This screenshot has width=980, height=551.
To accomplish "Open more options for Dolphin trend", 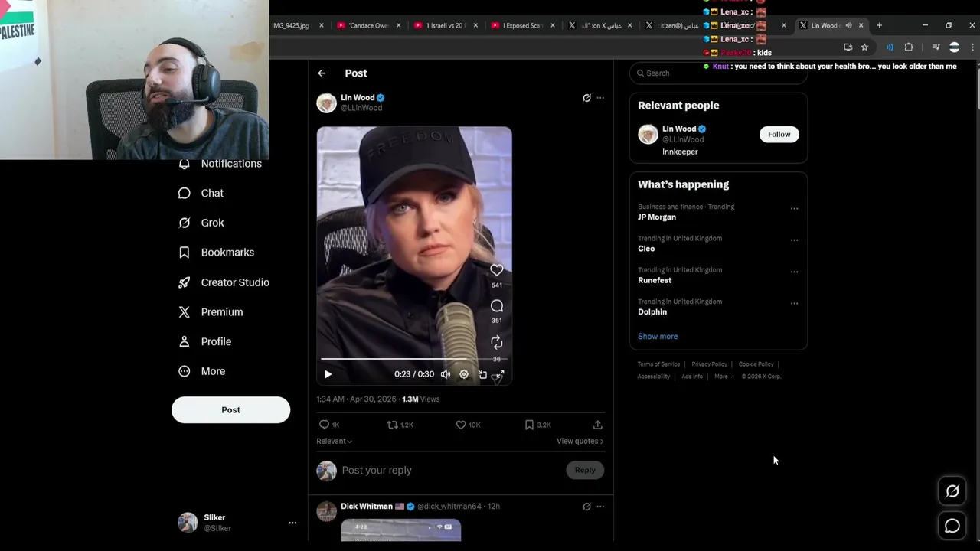I will coord(794,304).
